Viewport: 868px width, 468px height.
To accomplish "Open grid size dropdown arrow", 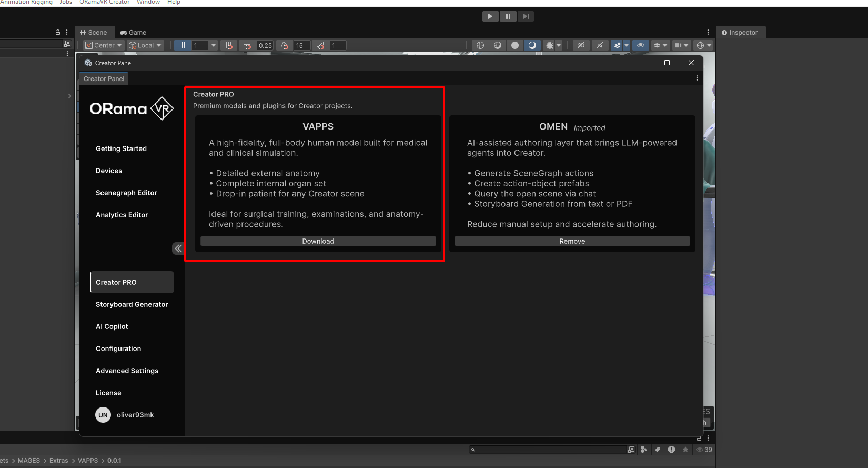I will 213,45.
